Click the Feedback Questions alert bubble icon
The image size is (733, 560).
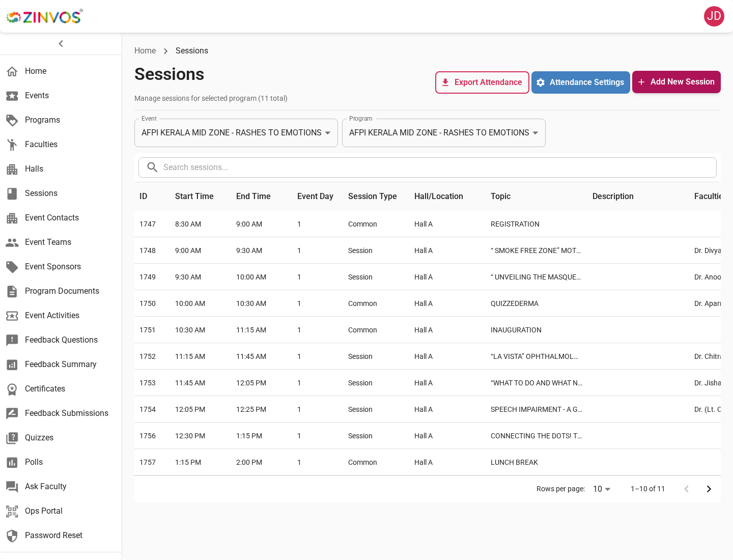coord(12,340)
